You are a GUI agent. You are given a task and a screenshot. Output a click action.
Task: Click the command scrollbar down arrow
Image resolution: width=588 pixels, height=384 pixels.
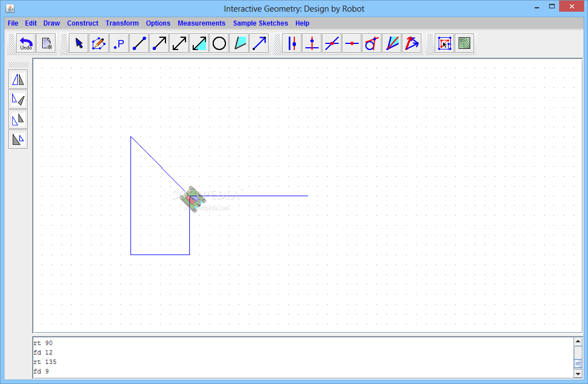[578, 373]
